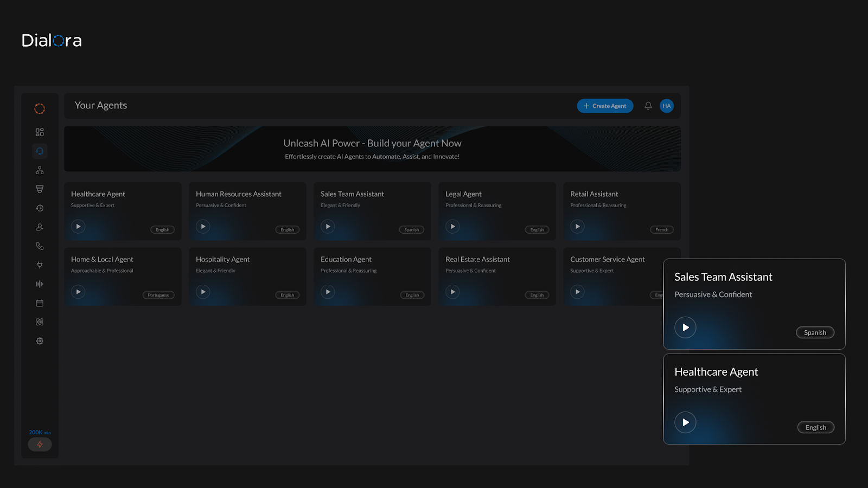Open the workflow org-chart icon
This screenshot has width=868, height=488.
[39, 170]
